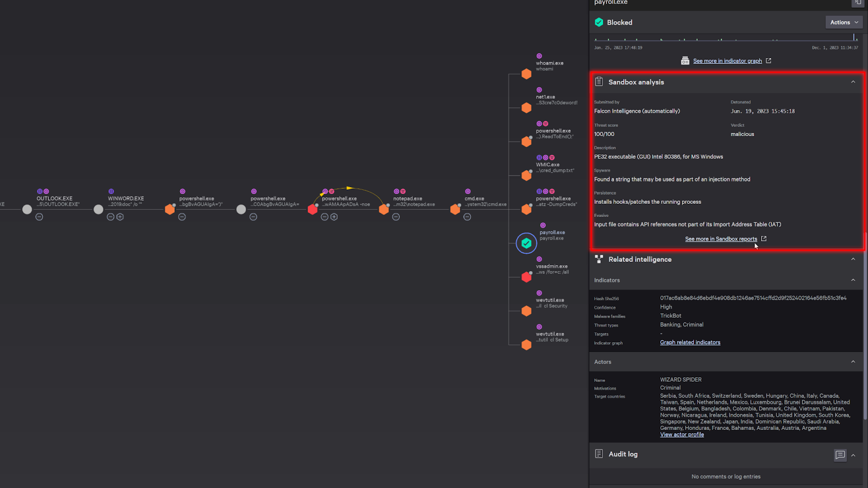Collapse the Audit log section
This screenshot has height=488, width=868.
(x=853, y=455)
